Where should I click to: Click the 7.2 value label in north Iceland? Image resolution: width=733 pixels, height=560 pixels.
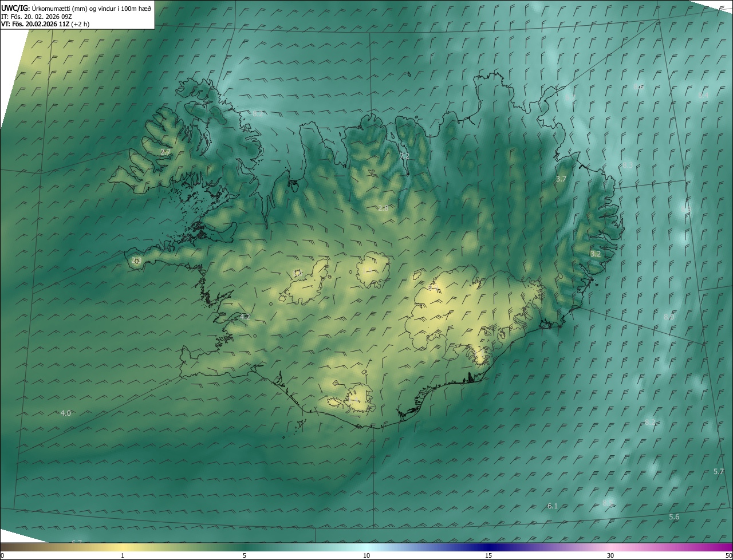[404, 156]
